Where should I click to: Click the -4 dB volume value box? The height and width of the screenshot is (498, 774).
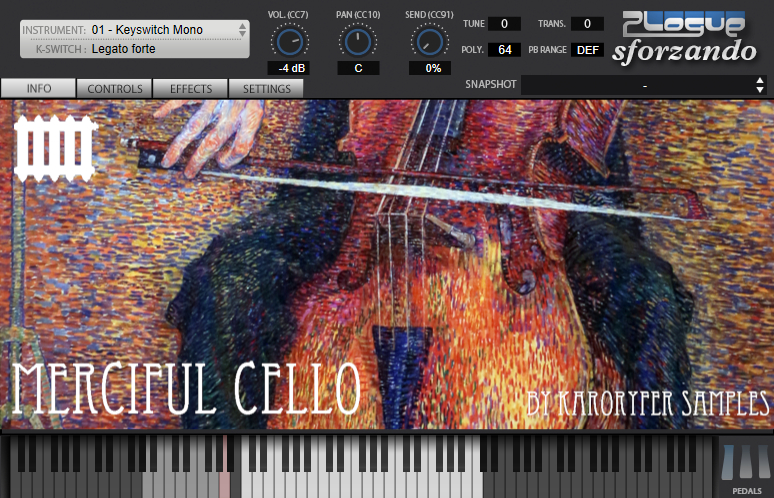(x=289, y=68)
